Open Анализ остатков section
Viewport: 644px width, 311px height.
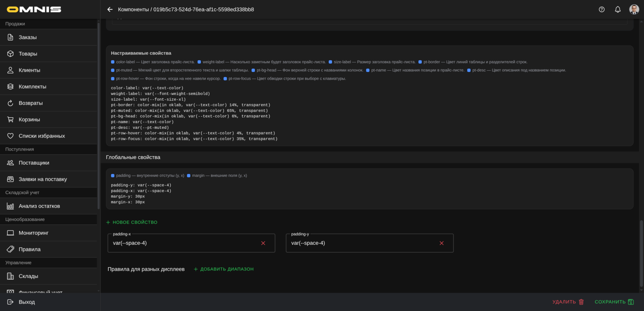[39, 206]
